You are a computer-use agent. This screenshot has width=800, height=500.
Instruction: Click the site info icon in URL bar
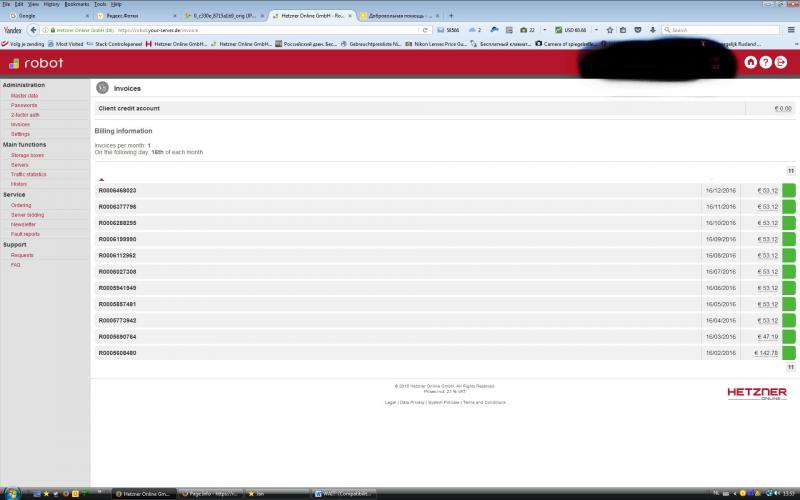tap(45, 30)
